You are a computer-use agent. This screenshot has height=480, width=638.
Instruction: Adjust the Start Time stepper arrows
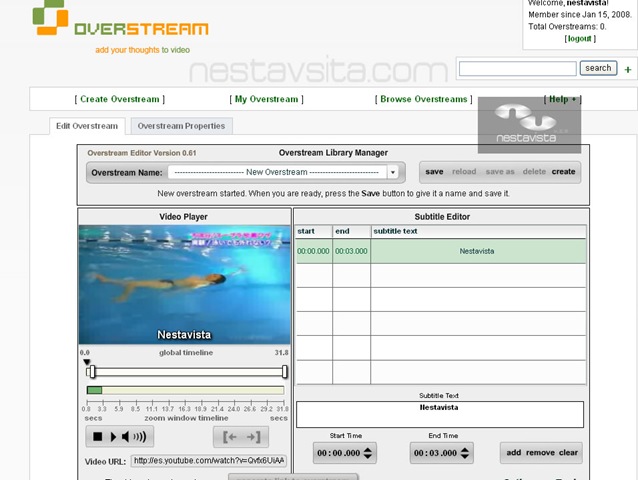[368, 453]
